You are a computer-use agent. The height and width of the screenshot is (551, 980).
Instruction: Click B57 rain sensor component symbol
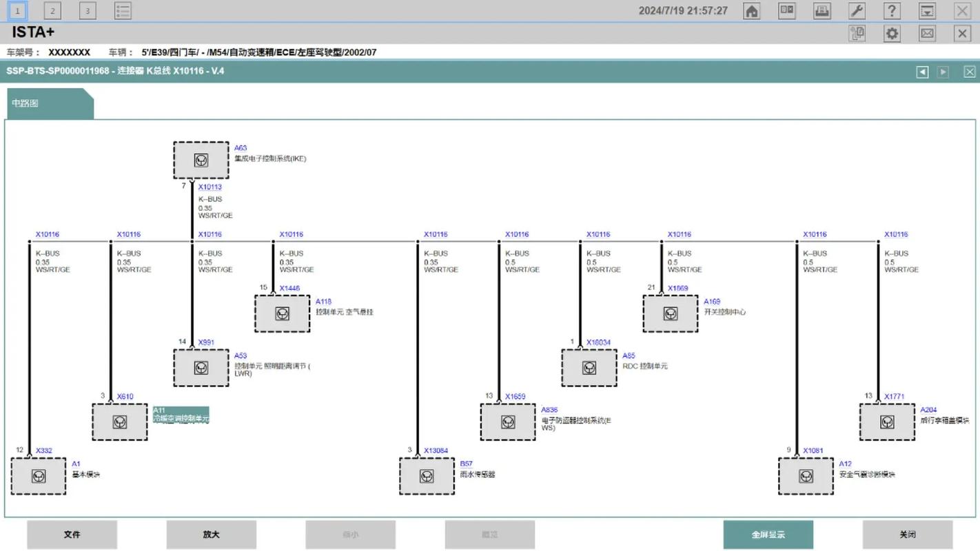click(x=427, y=476)
